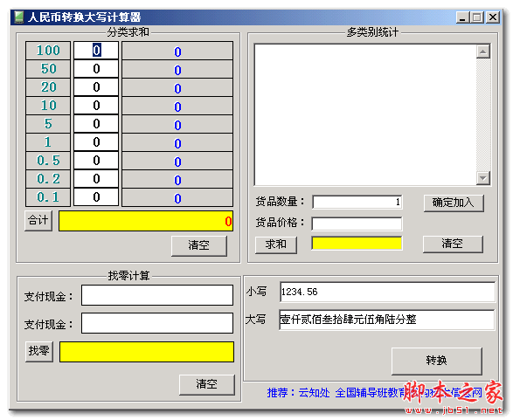513x420 pixels.
Task: Click the 求和 sum button
Action: [276, 244]
